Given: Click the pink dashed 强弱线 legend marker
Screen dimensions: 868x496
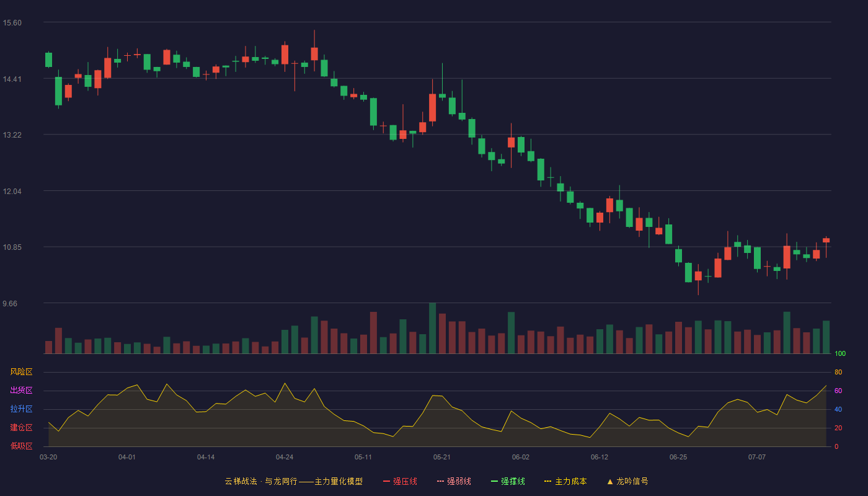Looking at the screenshot, I should [440, 482].
